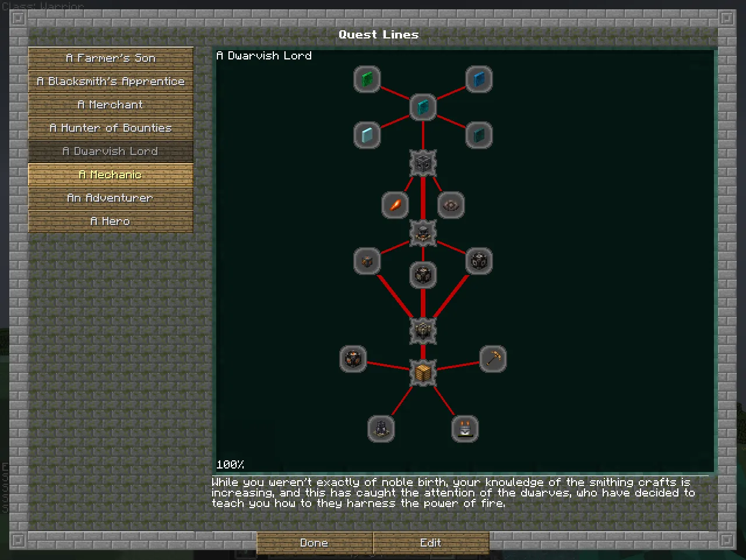Open the quest node above the wooden crate

pyautogui.click(x=423, y=331)
